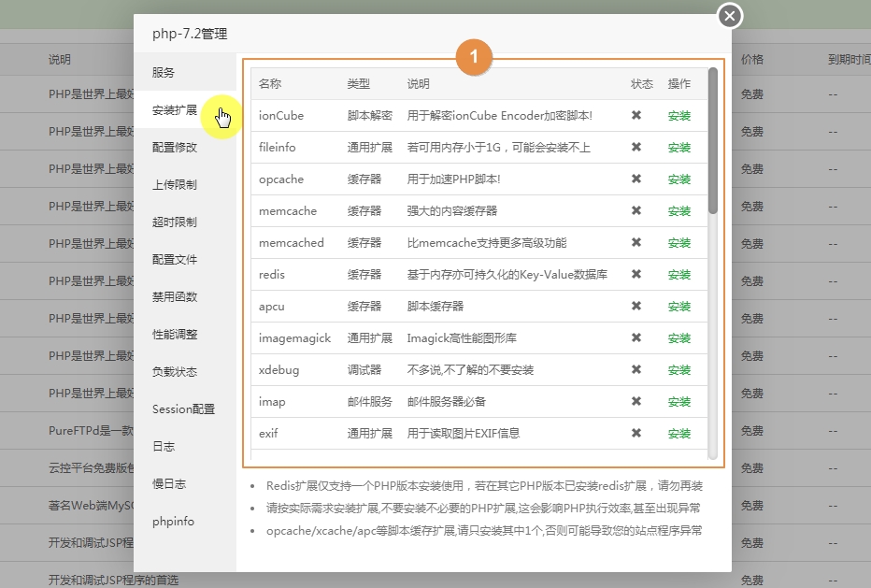Click the status icon next to imagemagick
This screenshot has height=588, width=871.
click(635, 337)
